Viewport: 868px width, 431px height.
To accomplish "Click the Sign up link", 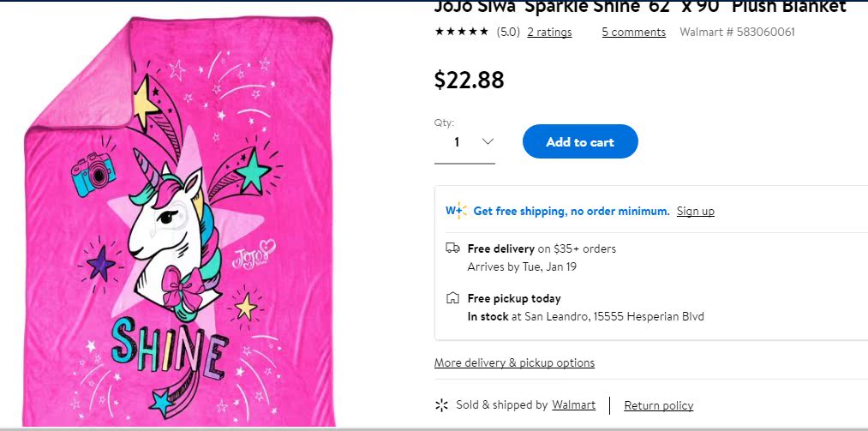I will tap(695, 211).
